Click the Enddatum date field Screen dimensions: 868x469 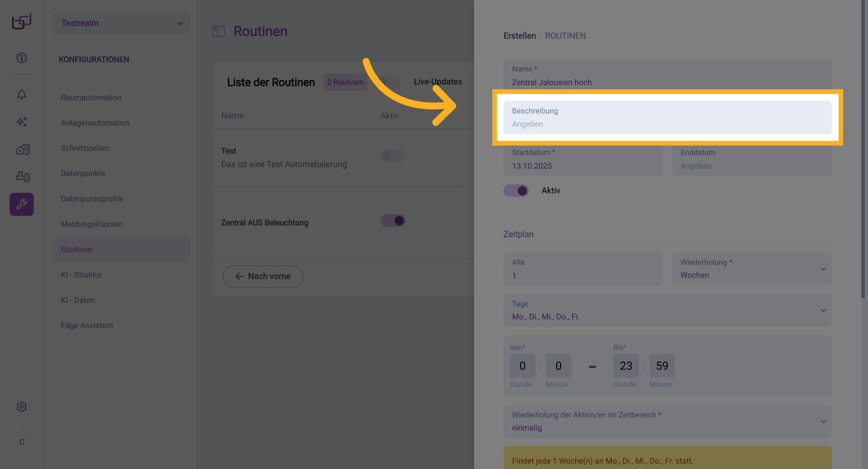(752, 160)
